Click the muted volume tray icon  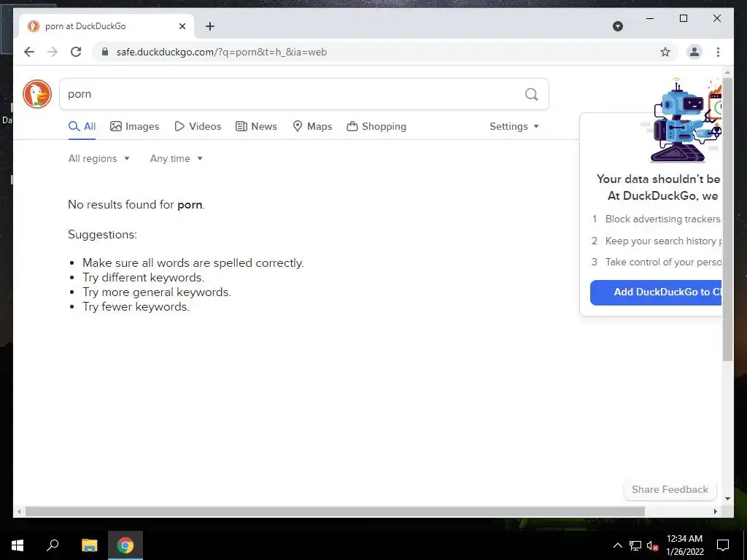tap(652, 545)
